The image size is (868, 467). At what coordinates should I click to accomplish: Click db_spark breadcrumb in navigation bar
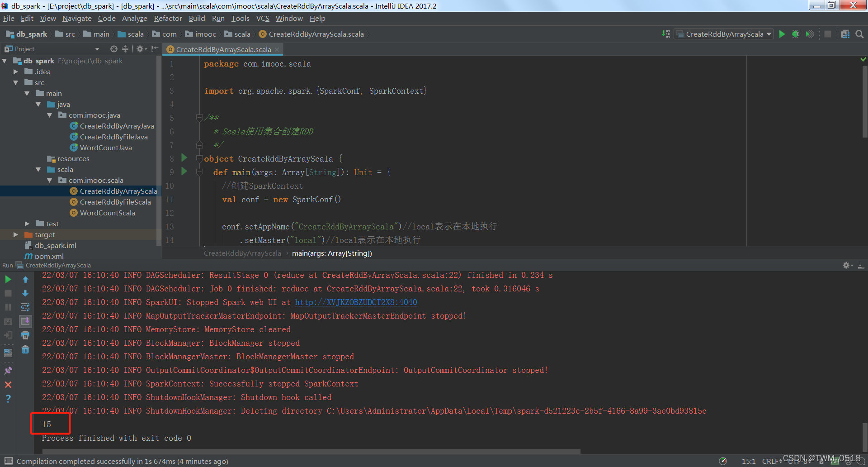pos(27,34)
